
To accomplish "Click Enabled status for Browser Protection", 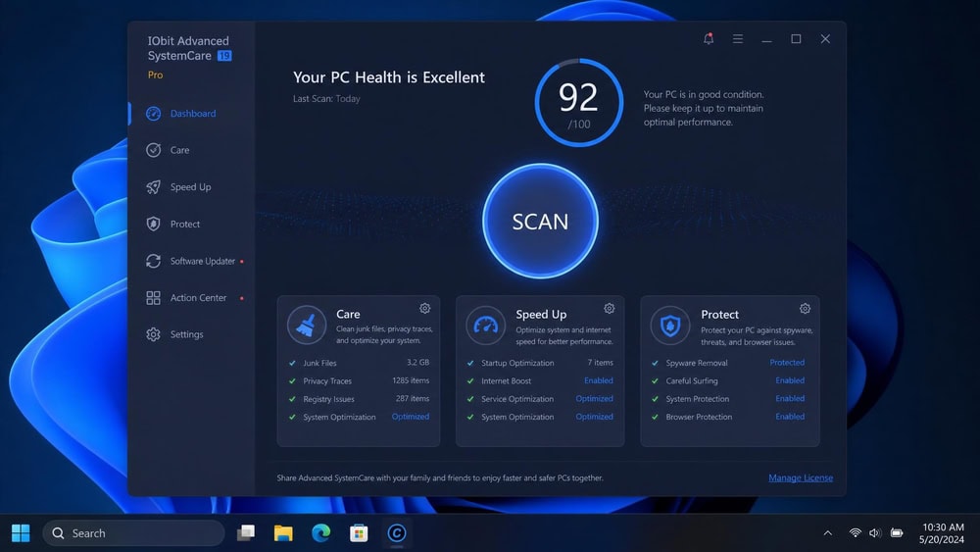I will pyautogui.click(x=790, y=417).
